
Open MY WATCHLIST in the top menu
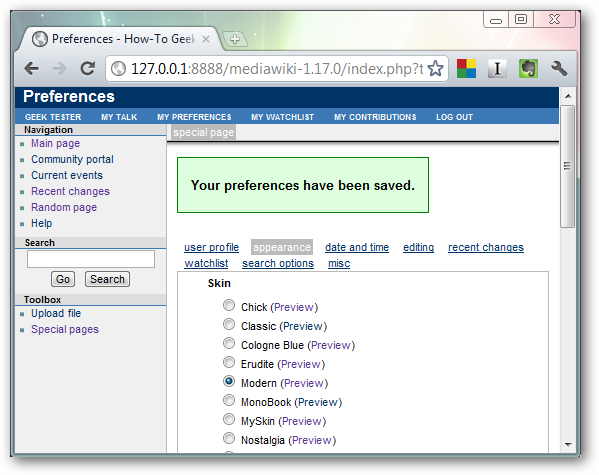click(x=282, y=117)
